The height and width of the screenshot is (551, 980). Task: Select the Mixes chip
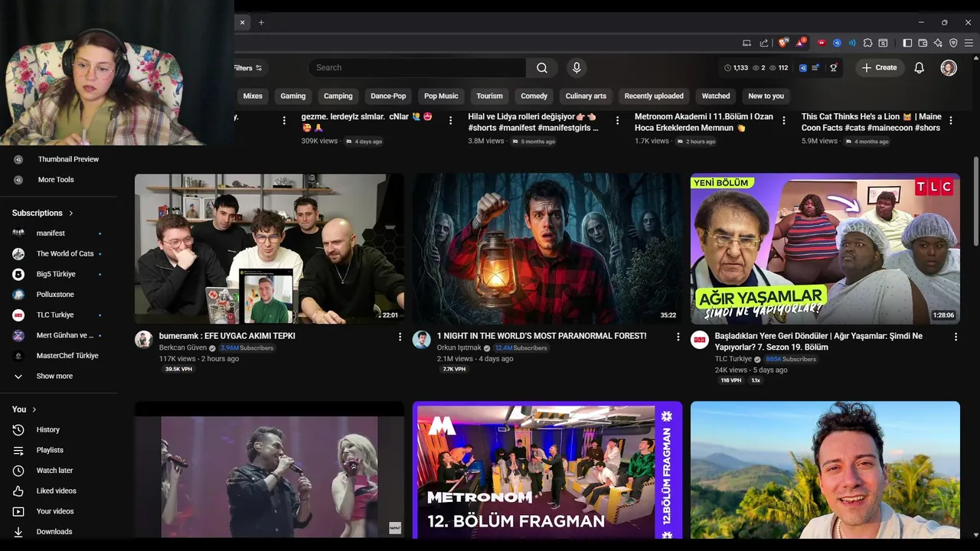253,96
